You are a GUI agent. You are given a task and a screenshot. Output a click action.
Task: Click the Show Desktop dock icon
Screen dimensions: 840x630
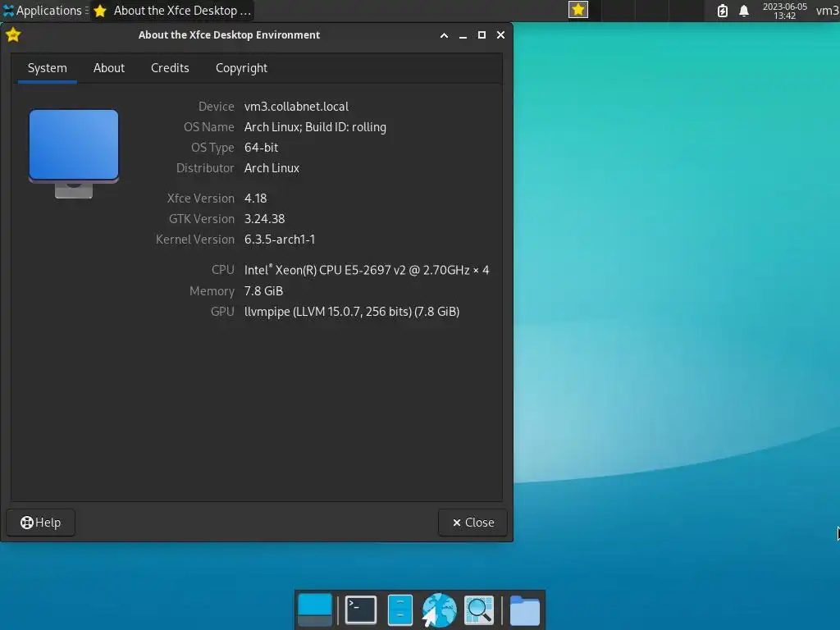pyautogui.click(x=314, y=609)
